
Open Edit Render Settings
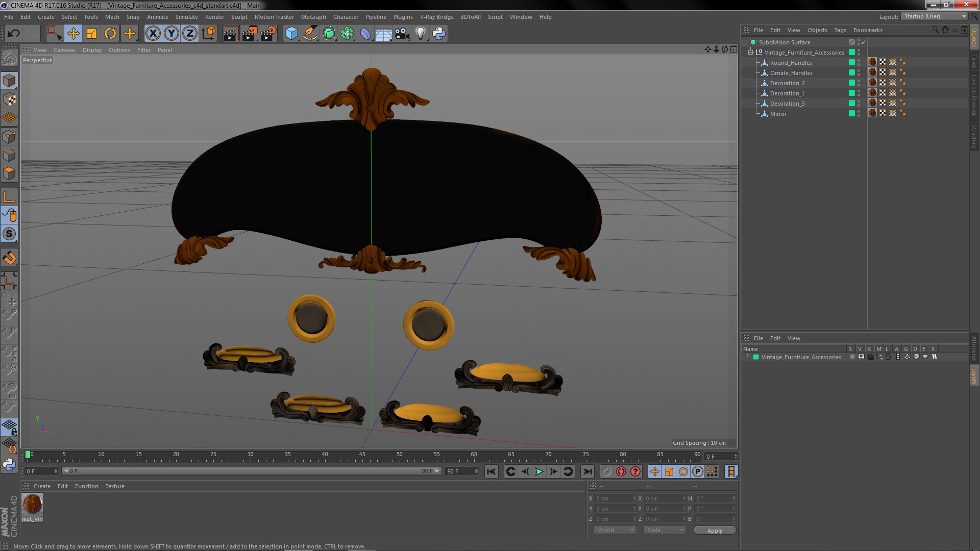[268, 34]
